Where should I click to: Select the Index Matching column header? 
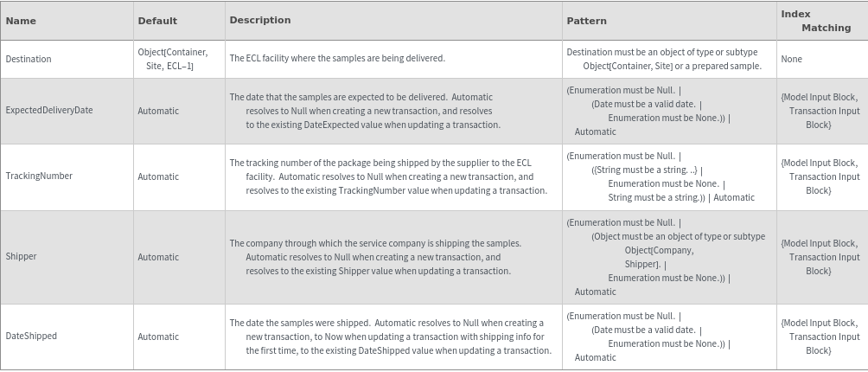point(815,21)
